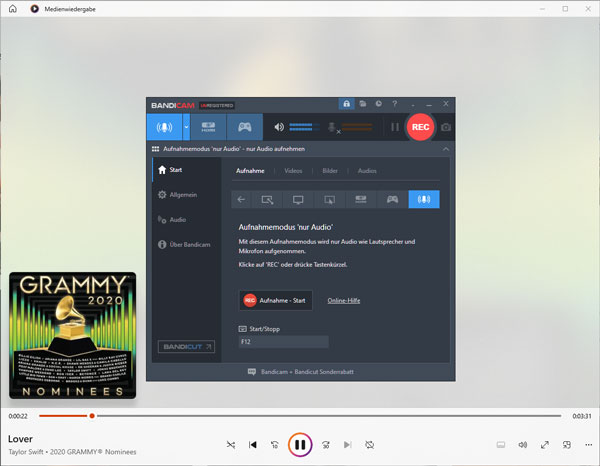Open the output folder icon

point(363,104)
